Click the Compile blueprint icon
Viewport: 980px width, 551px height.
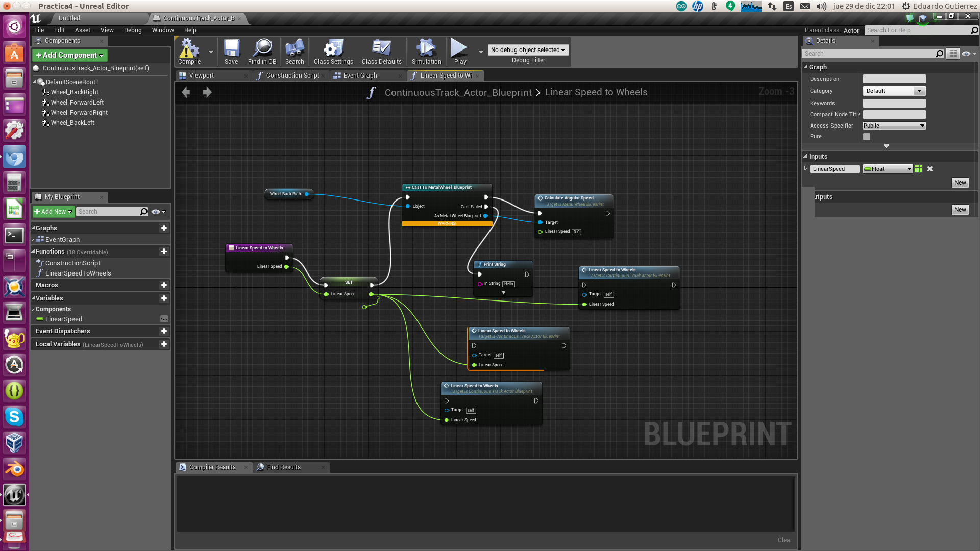(189, 51)
